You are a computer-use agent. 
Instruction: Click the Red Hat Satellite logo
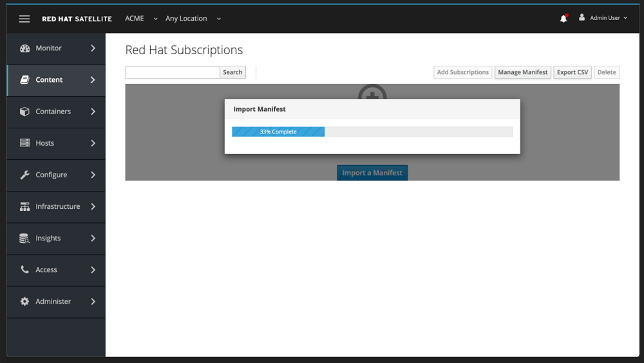coord(77,19)
